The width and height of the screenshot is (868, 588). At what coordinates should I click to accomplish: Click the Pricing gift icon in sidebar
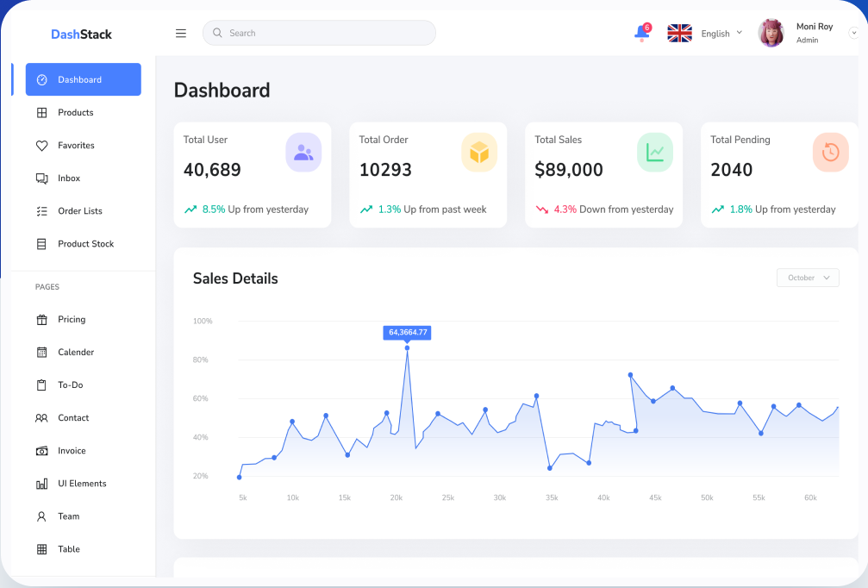click(x=41, y=320)
